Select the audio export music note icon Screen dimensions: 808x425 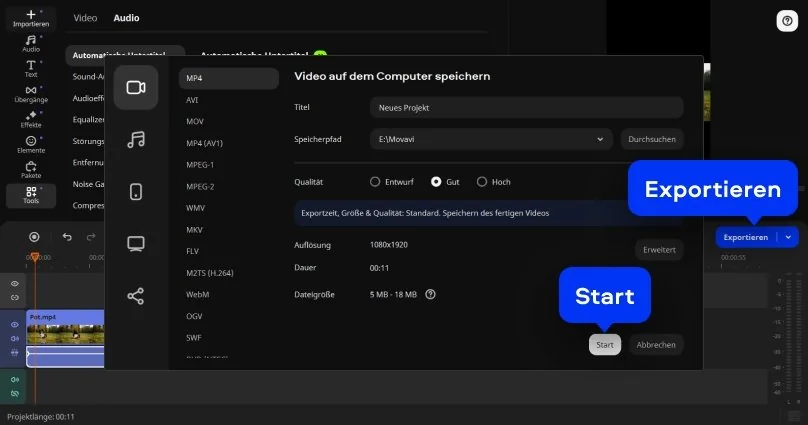coord(135,140)
